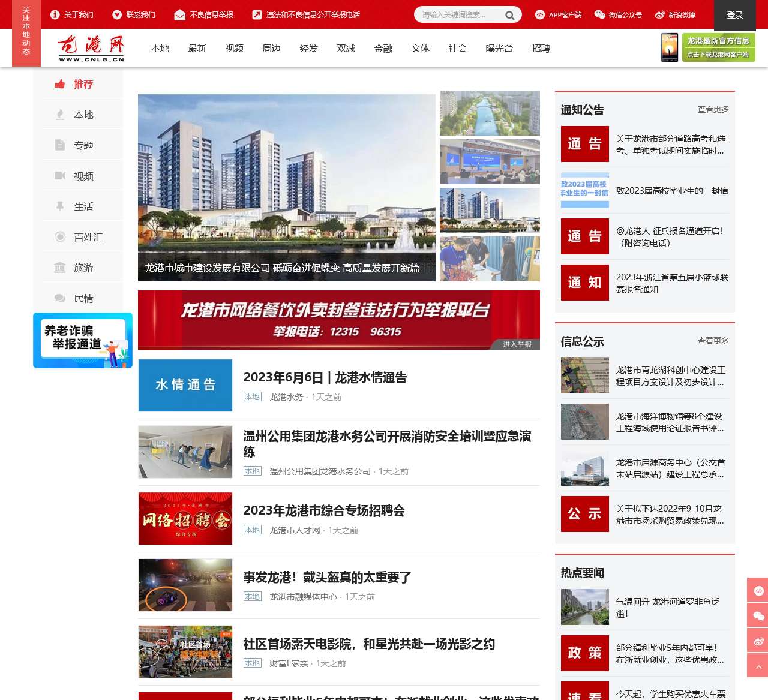The height and width of the screenshot is (700, 768).
Task: Select 金融 in the top navigation
Action: click(383, 48)
